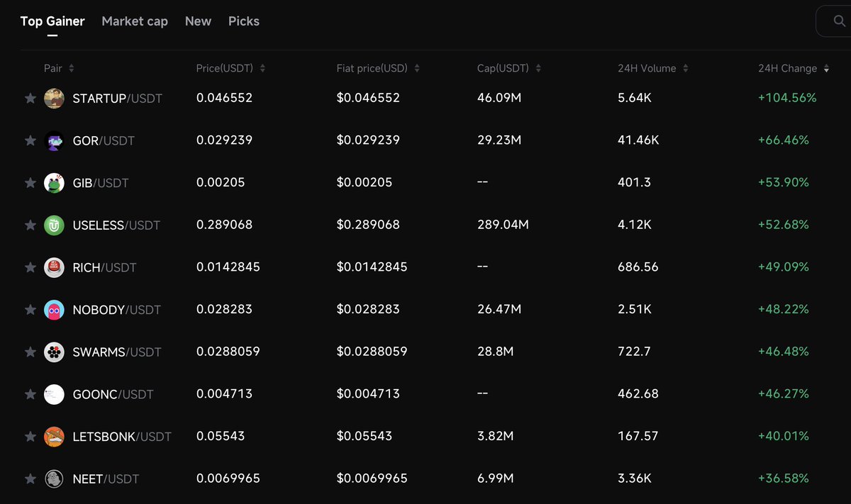This screenshot has width=851, height=504.
Task: Click the RICH red coin logo
Action: (x=54, y=268)
